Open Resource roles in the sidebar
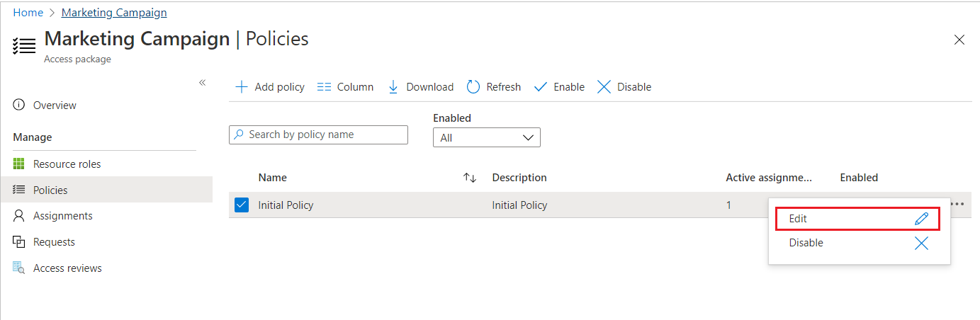980x320 pixels. coord(67,164)
